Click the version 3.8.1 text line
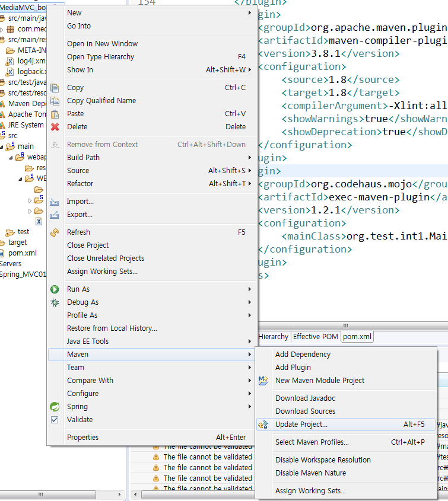Viewport: 448px width, 501px height. [x=329, y=54]
